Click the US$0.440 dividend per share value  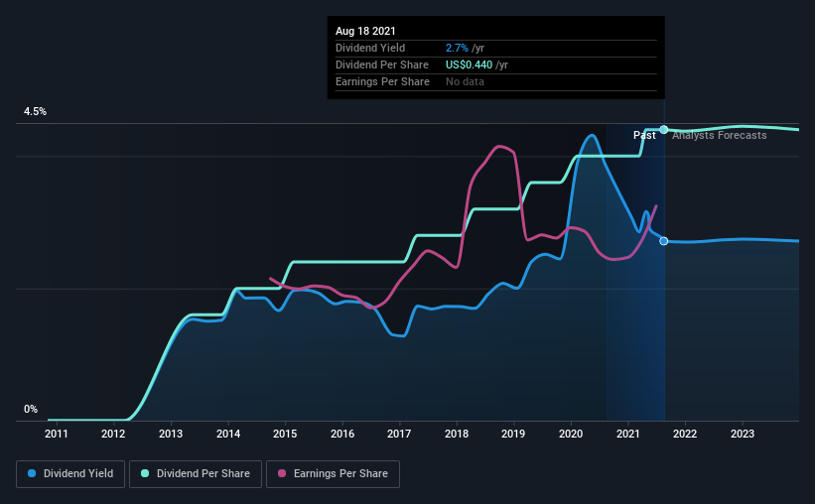tap(469, 64)
